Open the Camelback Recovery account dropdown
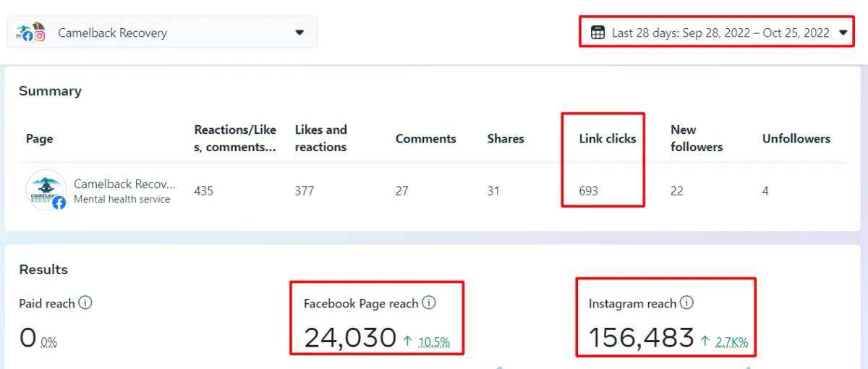 point(162,33)
